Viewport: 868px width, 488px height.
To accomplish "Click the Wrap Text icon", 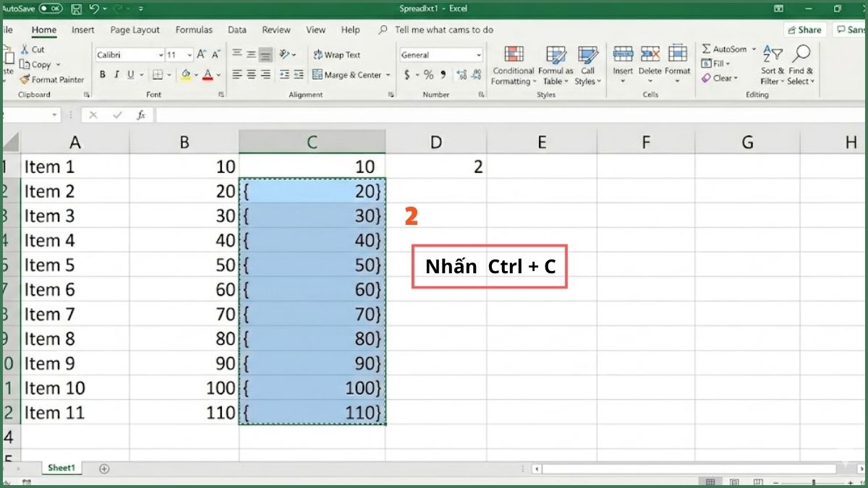I will pos(318,55).
